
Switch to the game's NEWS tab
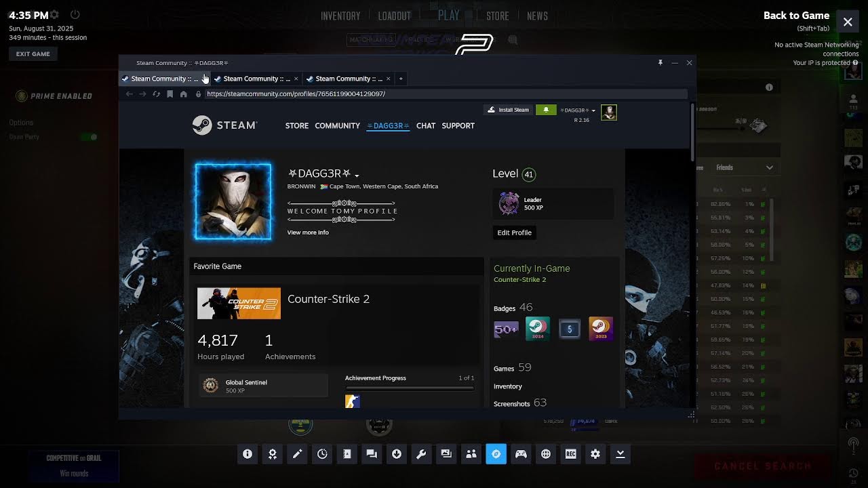point(537,16)
